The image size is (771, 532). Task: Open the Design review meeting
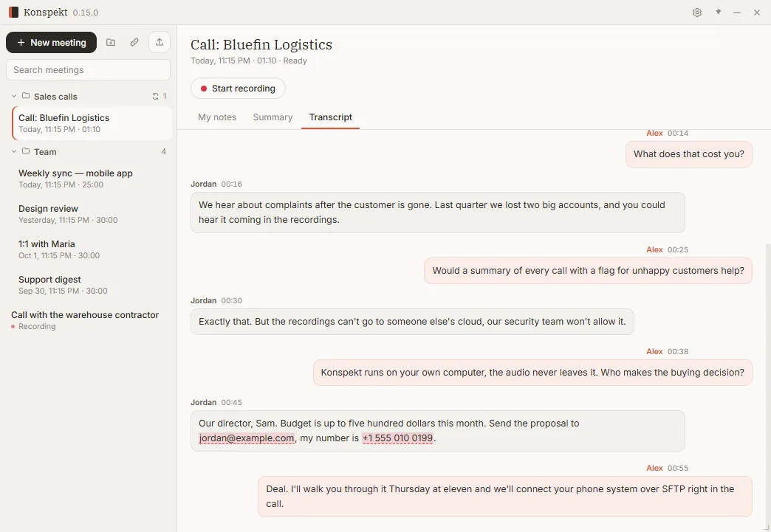pyautogui.click(x=92, y=214)
